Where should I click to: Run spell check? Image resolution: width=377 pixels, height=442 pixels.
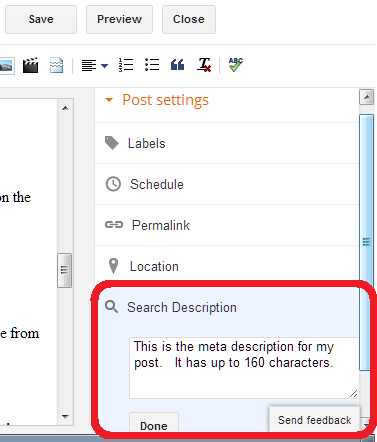click(236, 64)
